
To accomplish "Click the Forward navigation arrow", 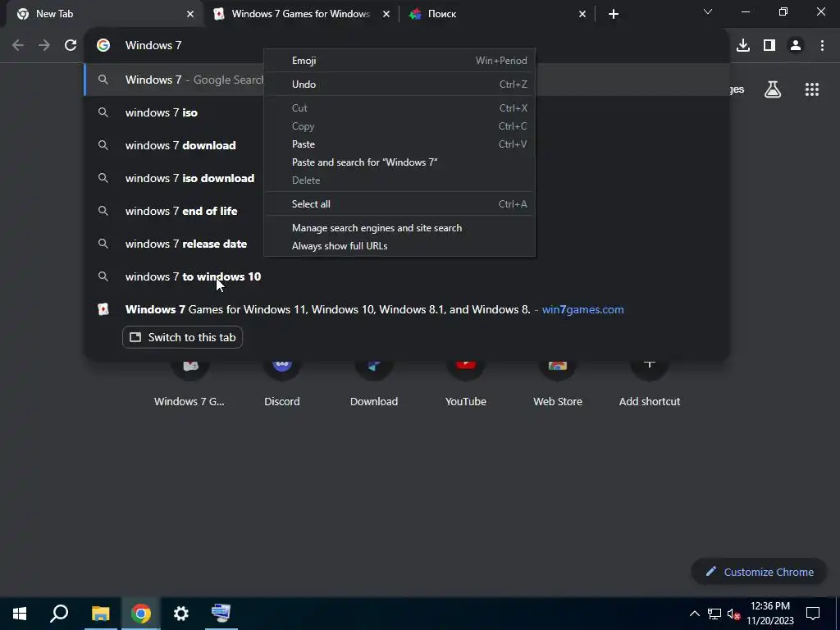I will [44, 46].
